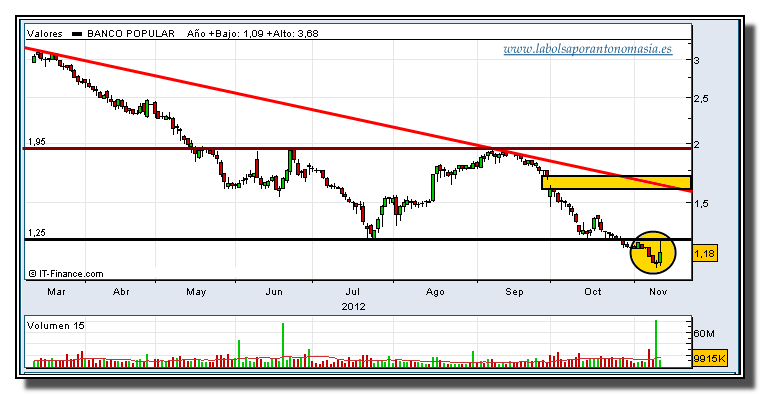Click the 2012 year label below axis
Image resolution: width=760 pixels, height=394 pixels.
tap(353, 306)
